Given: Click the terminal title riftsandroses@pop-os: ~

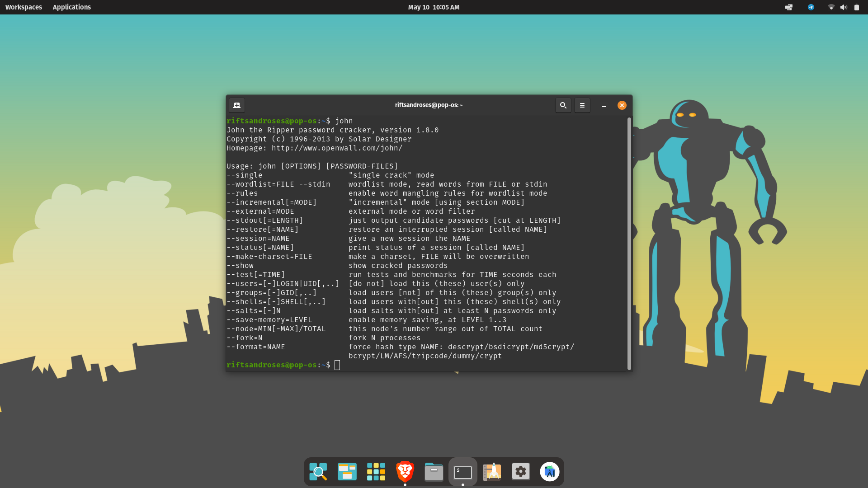Looking at the screenshot, I should (429, 105).
